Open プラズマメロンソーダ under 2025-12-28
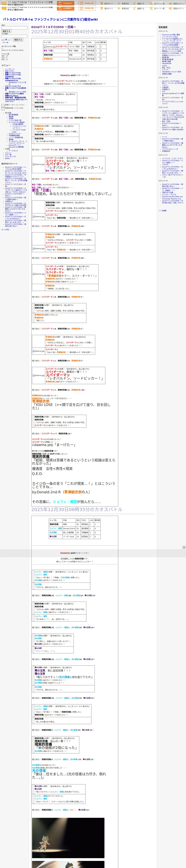This screenshot has width=186, height=868. click(x=170, y=149)
